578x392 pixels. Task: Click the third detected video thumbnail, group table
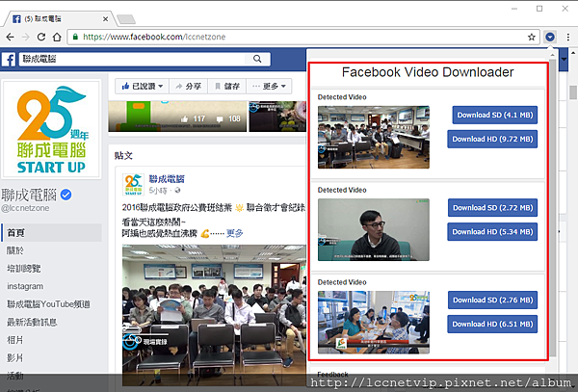click(374, 323)
